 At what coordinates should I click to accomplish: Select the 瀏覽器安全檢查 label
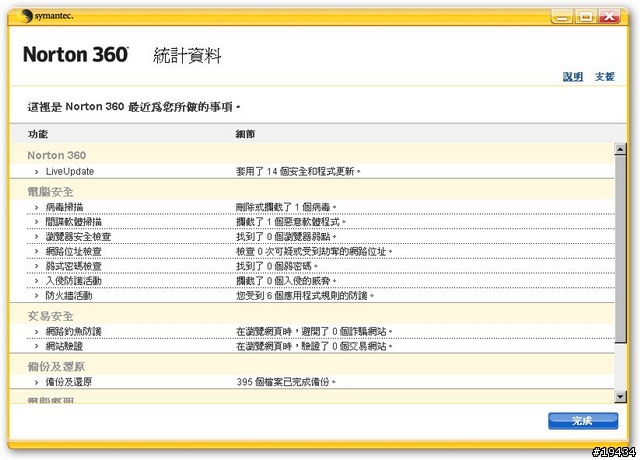[x=78, y=237]
